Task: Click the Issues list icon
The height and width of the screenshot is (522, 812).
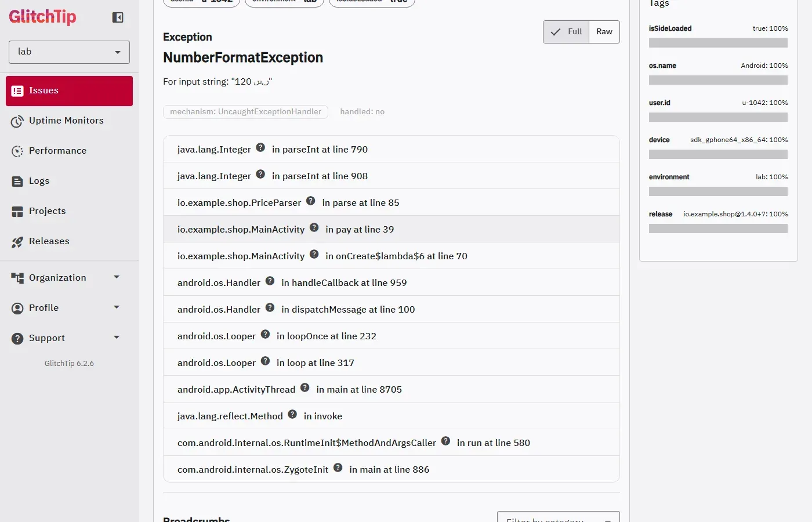Action: point(17,91)
